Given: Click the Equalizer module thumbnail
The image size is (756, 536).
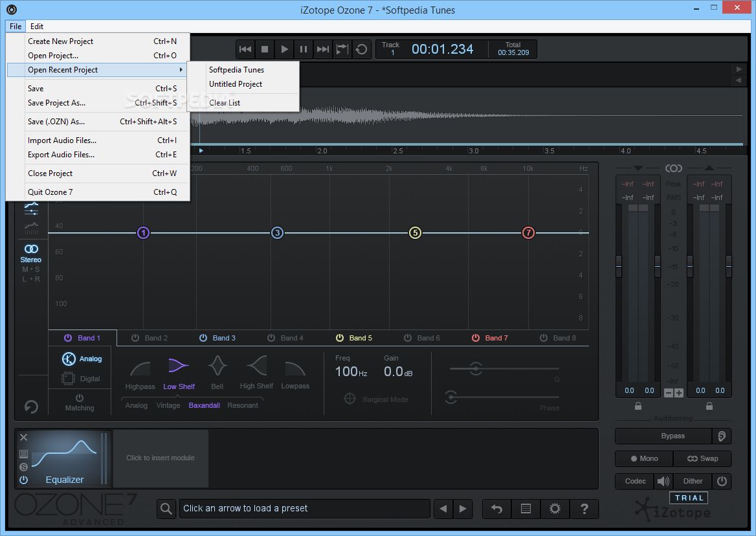Looking at the screenshot, I should (x=64, y=458).
